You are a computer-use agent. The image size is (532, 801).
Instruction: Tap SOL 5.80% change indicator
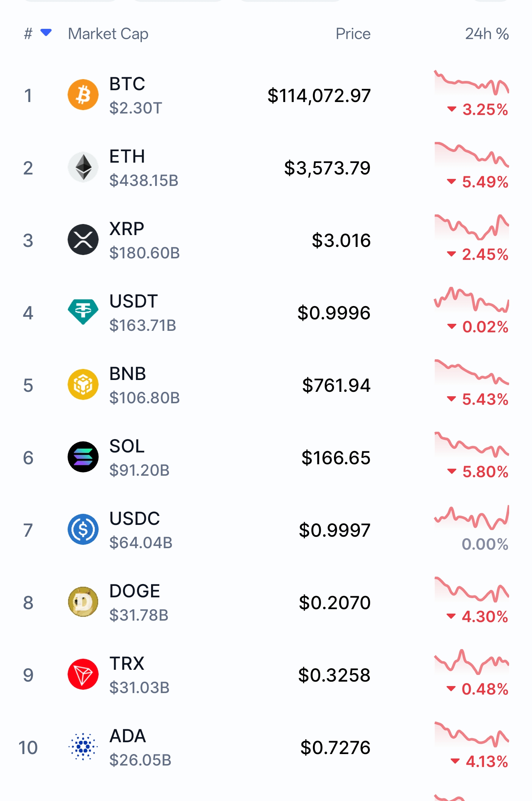tap(478, 472)
